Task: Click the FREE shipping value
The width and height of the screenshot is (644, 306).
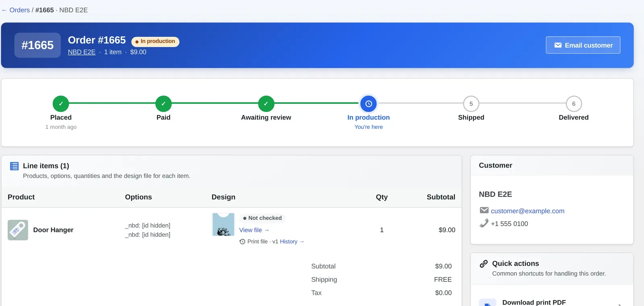Action: pyautogui.click(x=443, y=279)
